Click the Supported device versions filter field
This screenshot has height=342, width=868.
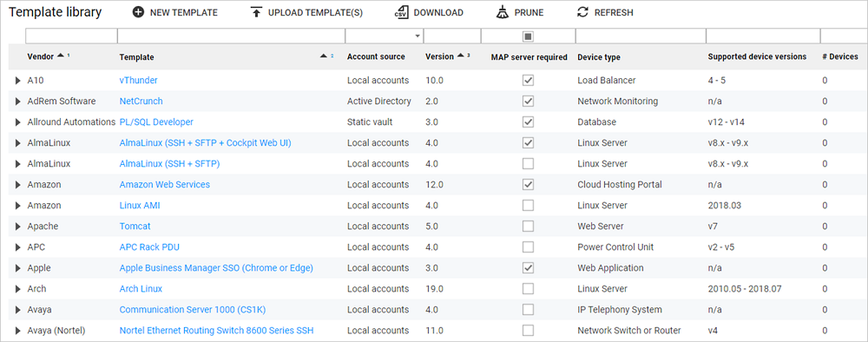763,36
